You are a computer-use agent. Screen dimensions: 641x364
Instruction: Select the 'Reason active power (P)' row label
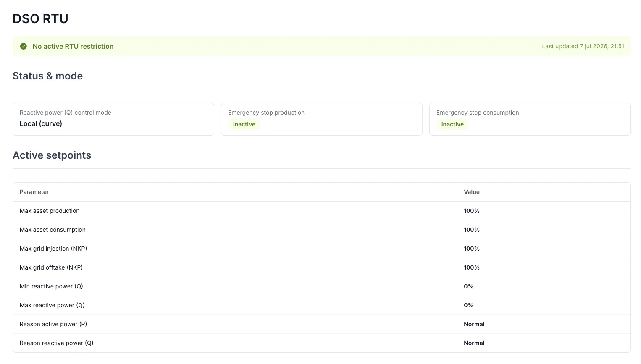pyautogui.click(x=53, y=324)
